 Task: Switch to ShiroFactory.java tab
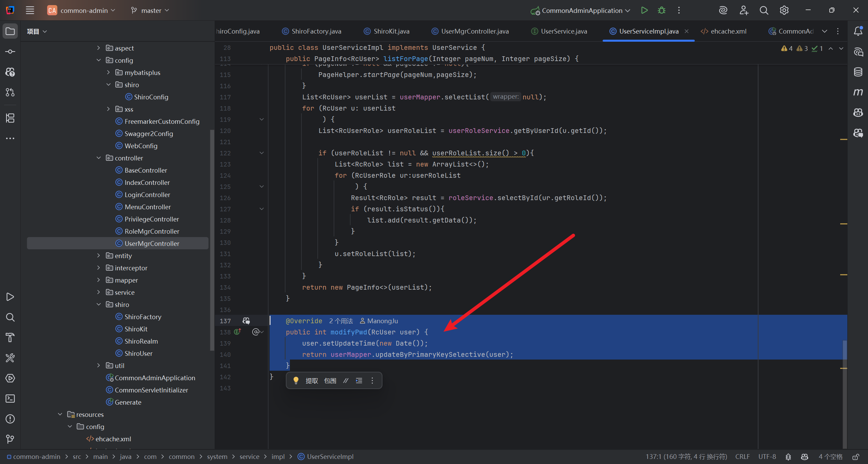pos(312,31)
